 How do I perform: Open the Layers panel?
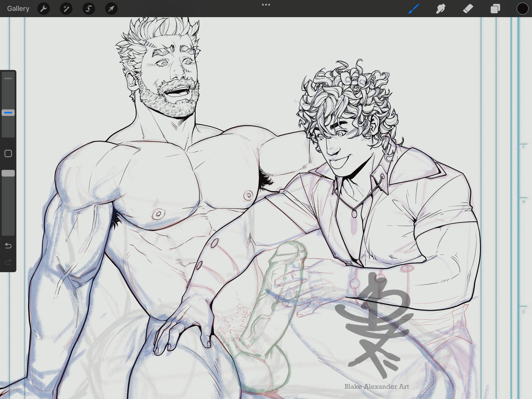pos(495,9)
